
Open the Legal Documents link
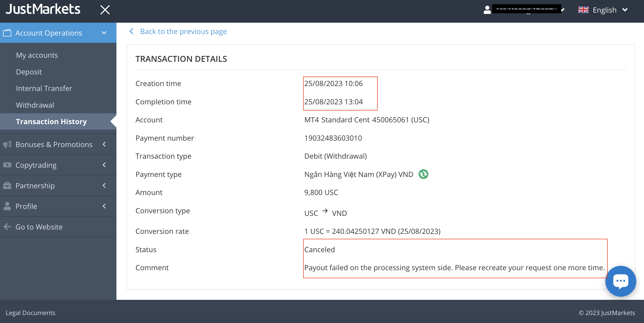(x=30, y=313)
